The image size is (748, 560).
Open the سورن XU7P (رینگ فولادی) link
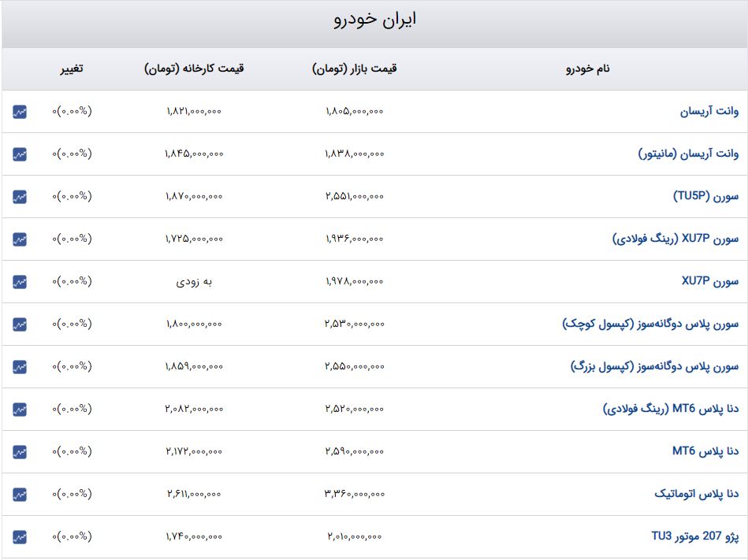tap(675, 239)
